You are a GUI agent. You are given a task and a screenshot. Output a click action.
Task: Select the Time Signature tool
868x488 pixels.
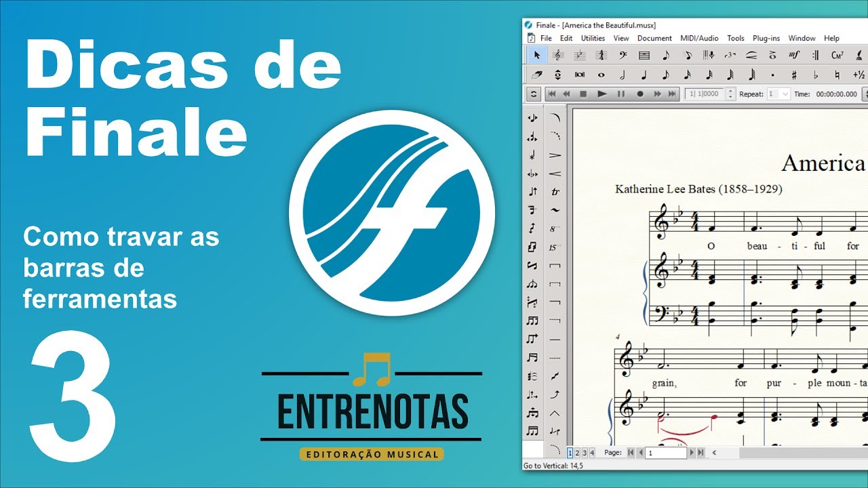pyautogui.click(x=601, y=56)
